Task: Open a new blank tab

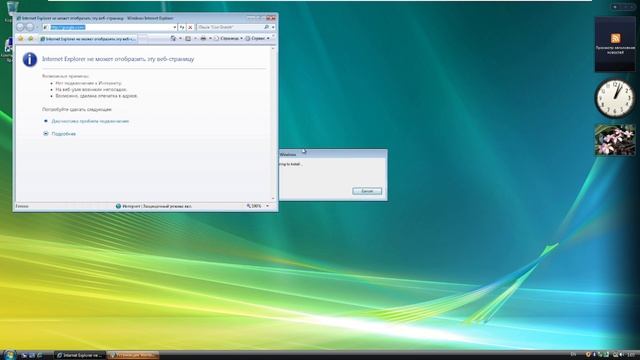Action: [143, 39]
